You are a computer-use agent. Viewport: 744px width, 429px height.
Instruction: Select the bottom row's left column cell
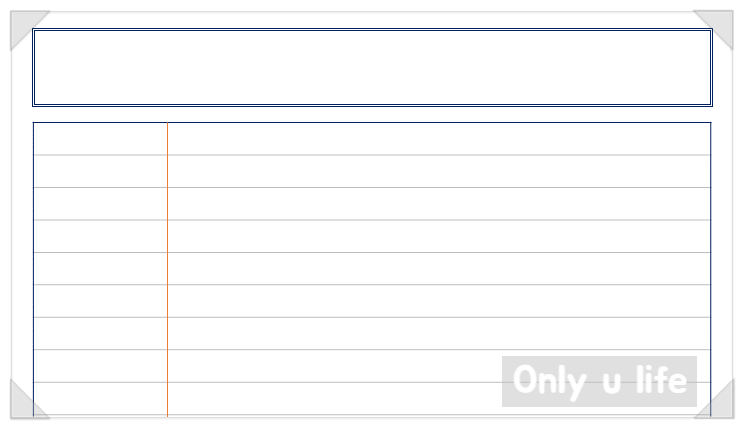(x=100, y=399)
